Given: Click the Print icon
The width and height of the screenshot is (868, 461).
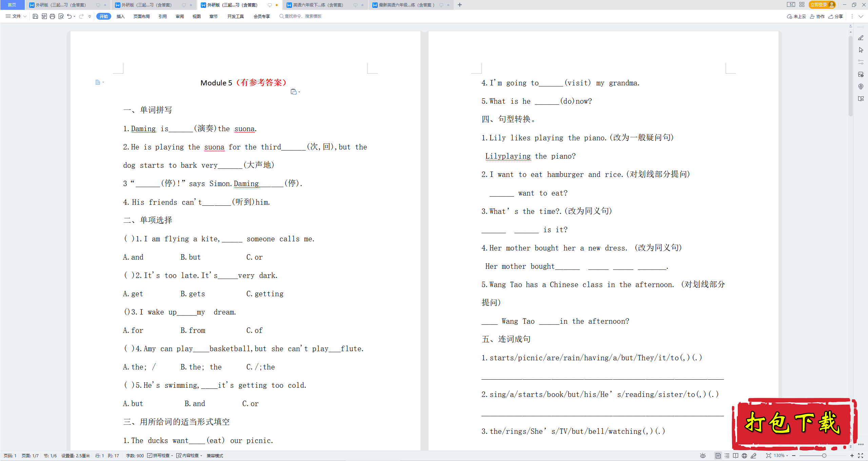Looking at the screenshot, I should click(52, 16).
